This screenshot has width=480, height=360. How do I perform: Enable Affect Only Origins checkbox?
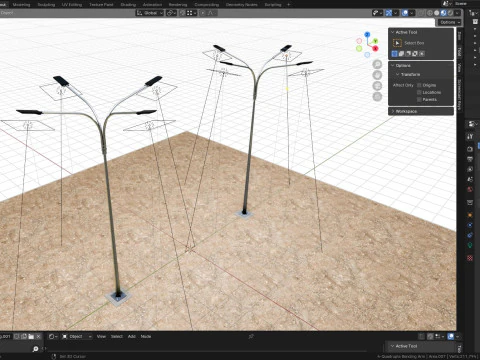click(419, 85)
